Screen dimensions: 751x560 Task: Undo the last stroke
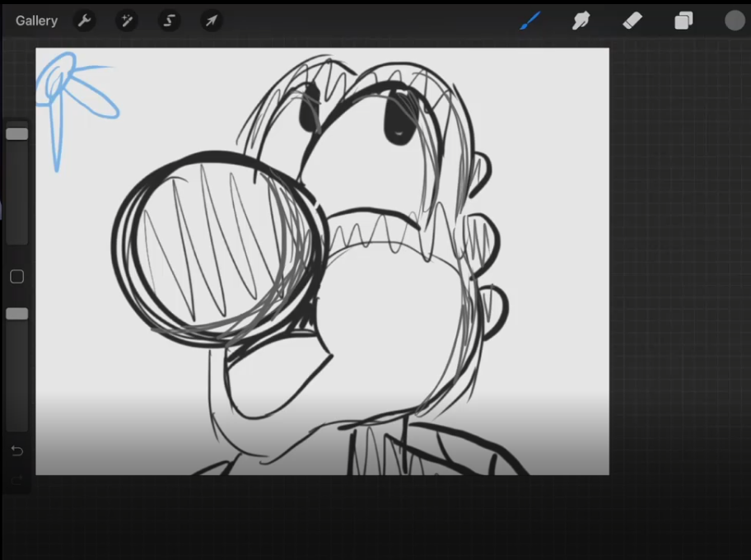click(16, 450)
